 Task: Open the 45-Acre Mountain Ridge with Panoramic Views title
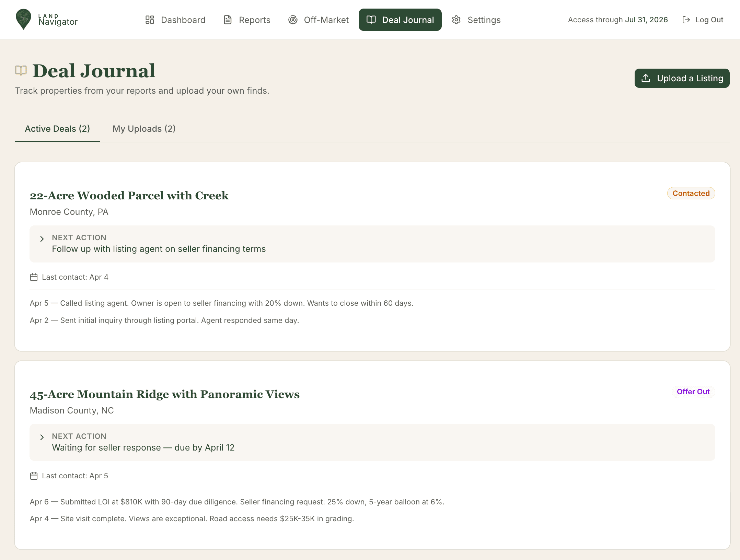click(165, 394)
